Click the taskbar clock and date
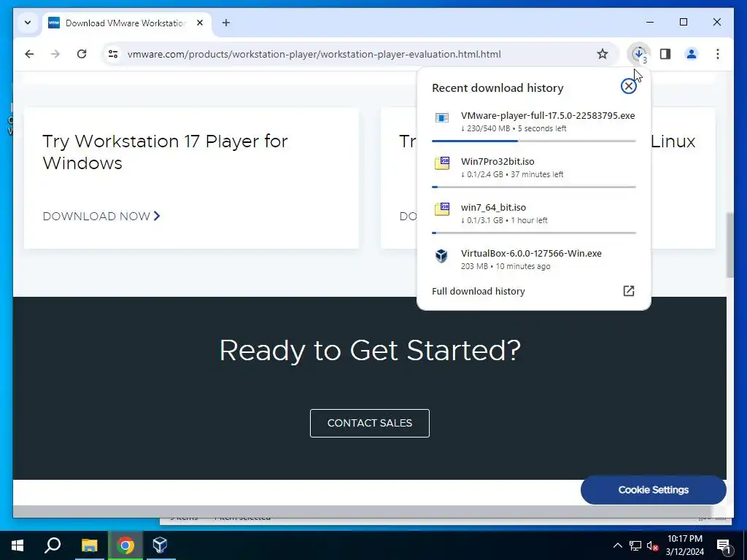Screen dimensions: 747x560 [x=684, y=545]
